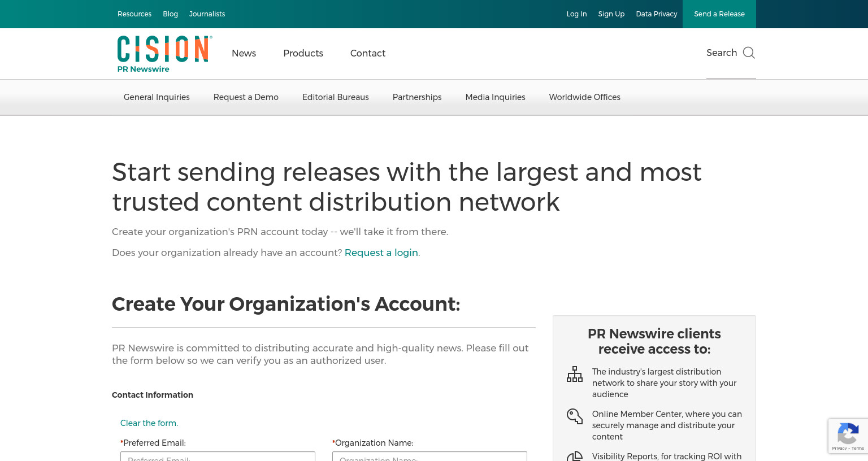Click the Online Member Center key icon
The width and height of the screenshot is (868, 461).
click(575, 416)
